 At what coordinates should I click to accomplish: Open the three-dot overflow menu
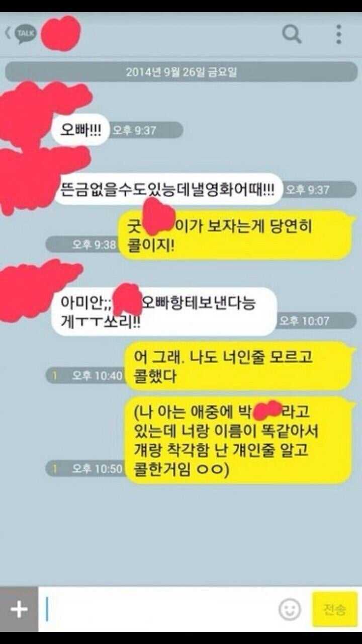[x=339, y=34]
